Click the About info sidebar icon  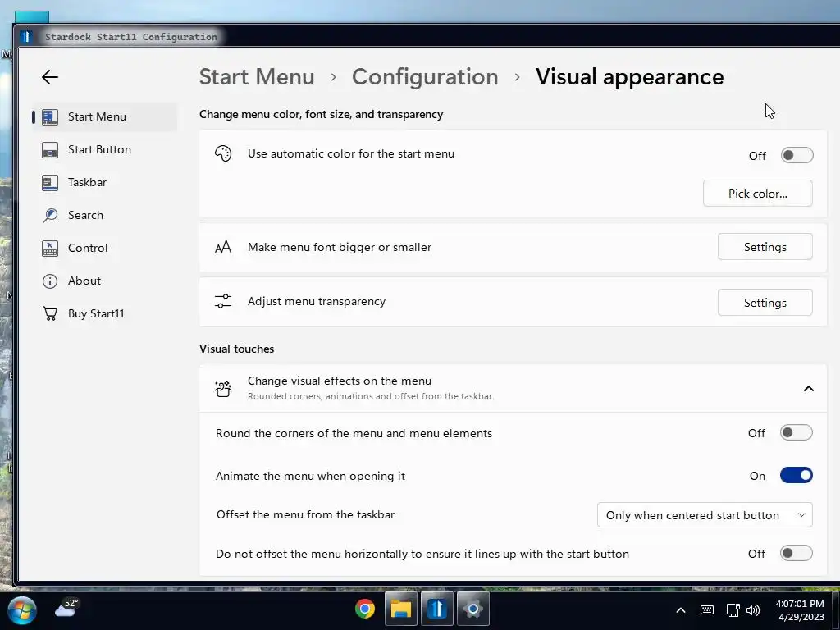[x=50, y=281]
